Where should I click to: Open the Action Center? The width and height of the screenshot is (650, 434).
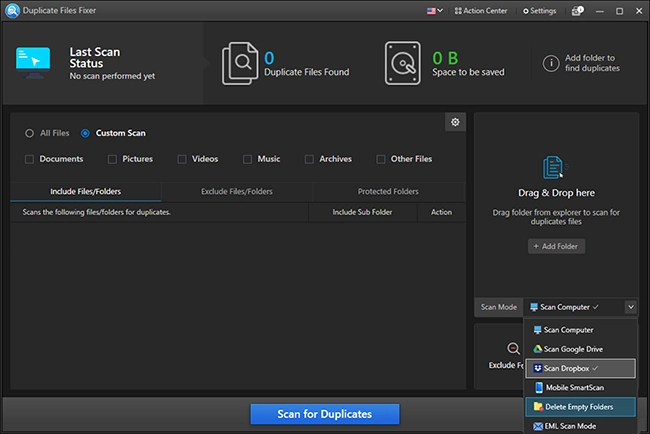point(481,11)
